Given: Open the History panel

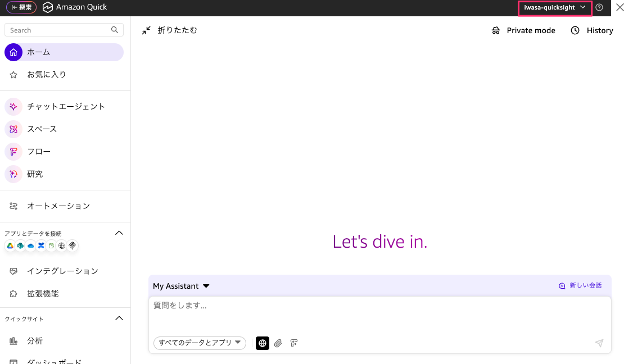Looking at the screenshot, I should (592, 30).
